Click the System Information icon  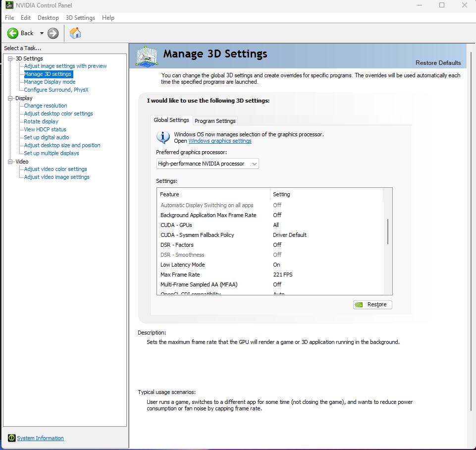coord(11,438)
